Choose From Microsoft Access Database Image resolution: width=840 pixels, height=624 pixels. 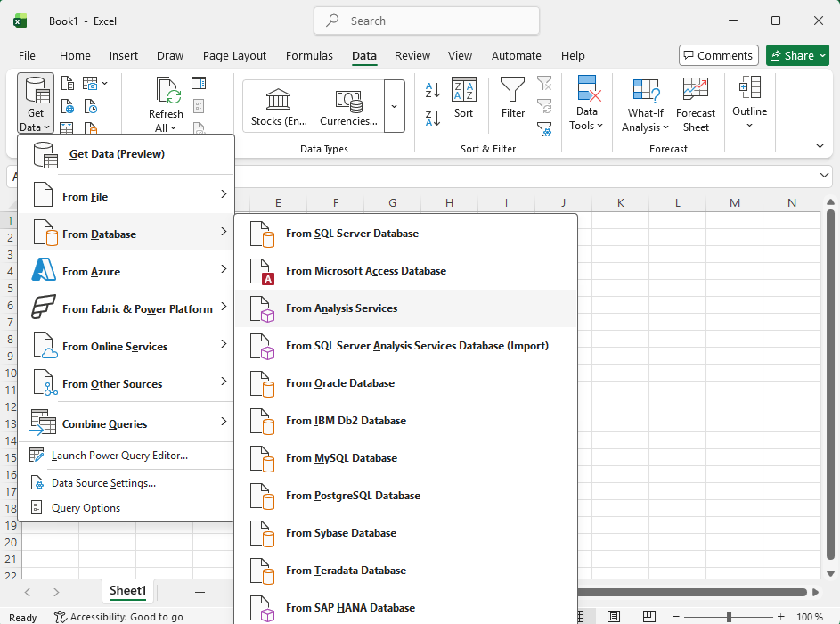[x=406, y=271]
